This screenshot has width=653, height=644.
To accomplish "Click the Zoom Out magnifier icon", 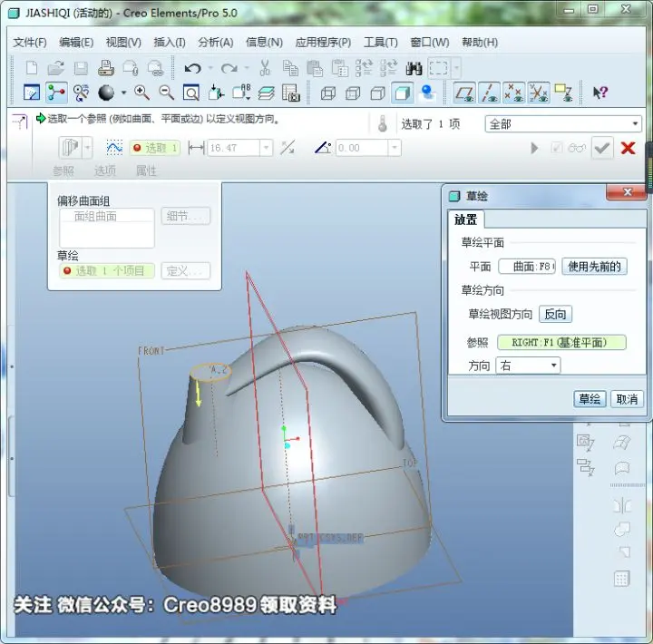I will (167, 93).
